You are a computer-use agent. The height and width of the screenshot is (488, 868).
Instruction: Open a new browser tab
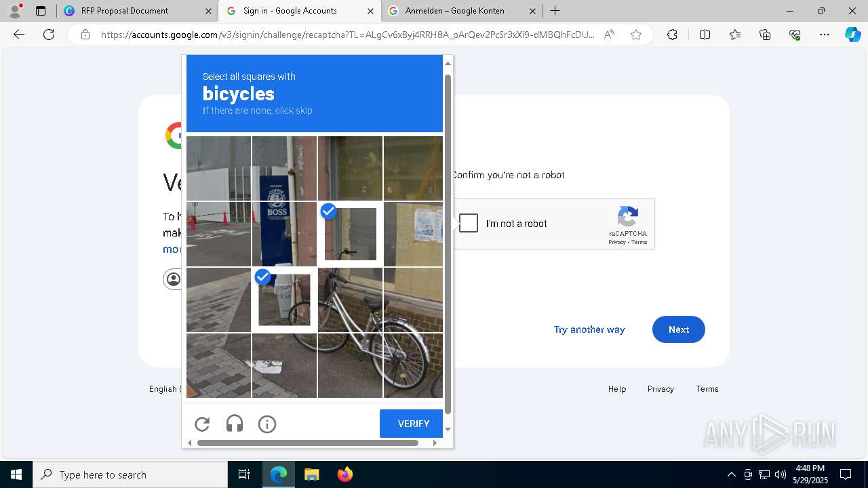point(555,11)
